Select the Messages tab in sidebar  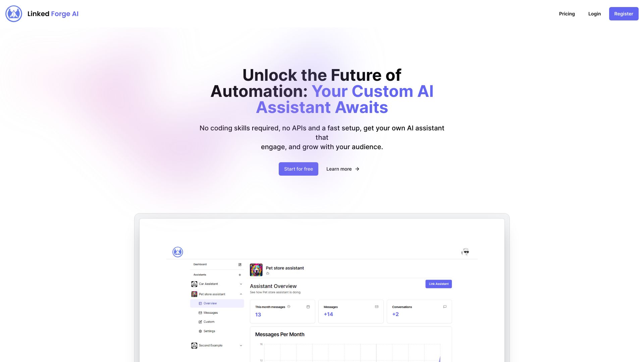pyautogui.click(x=211, y=312)
